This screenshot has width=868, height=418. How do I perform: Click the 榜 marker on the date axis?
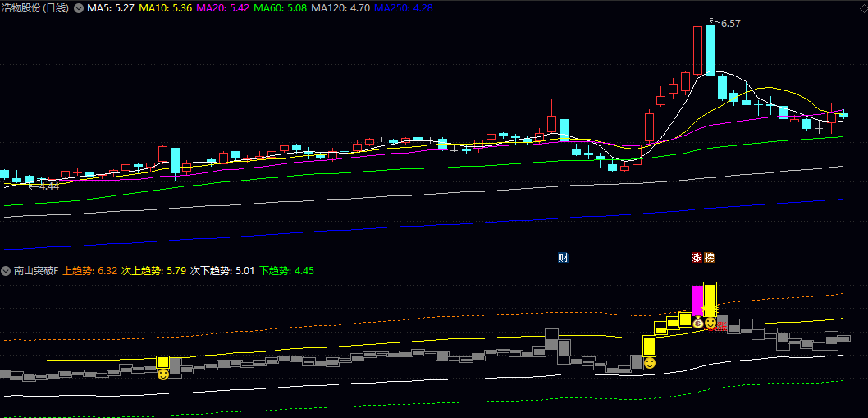(709, 258)
